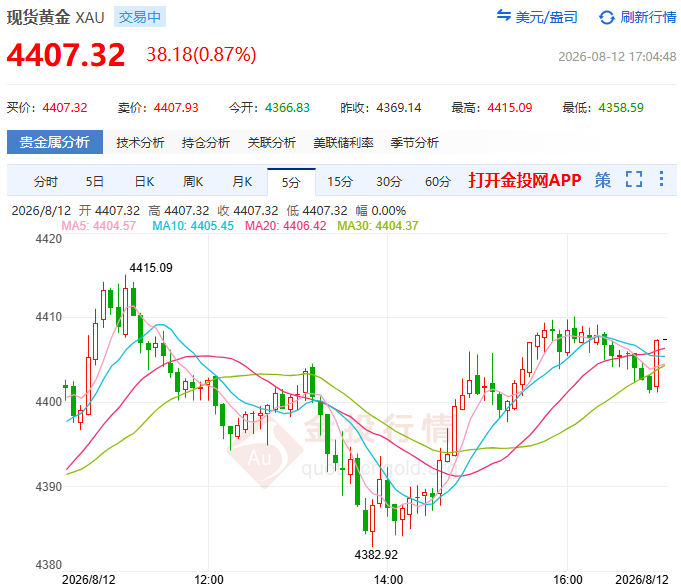Enter fullscreen chart with the bracket icon

(x=634, y=179)
